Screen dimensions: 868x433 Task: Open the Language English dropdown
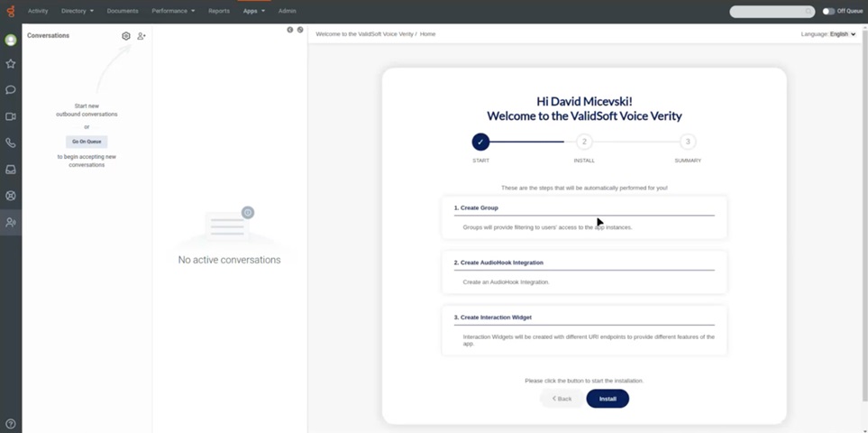tap(828, 34)
